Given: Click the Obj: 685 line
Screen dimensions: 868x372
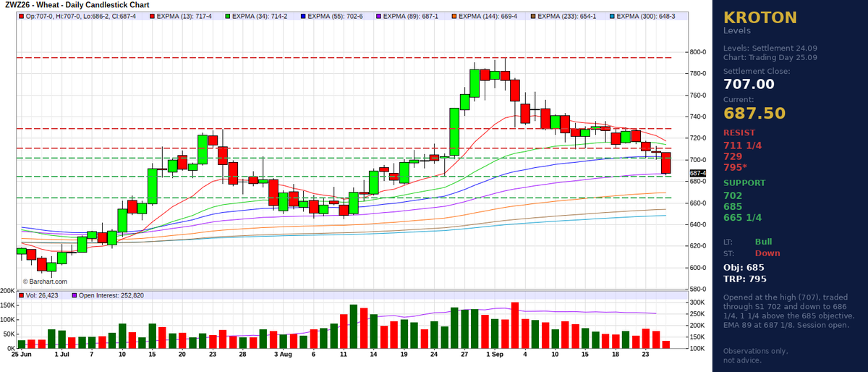Looking at the screenshot, I should [x=744, y=268].
